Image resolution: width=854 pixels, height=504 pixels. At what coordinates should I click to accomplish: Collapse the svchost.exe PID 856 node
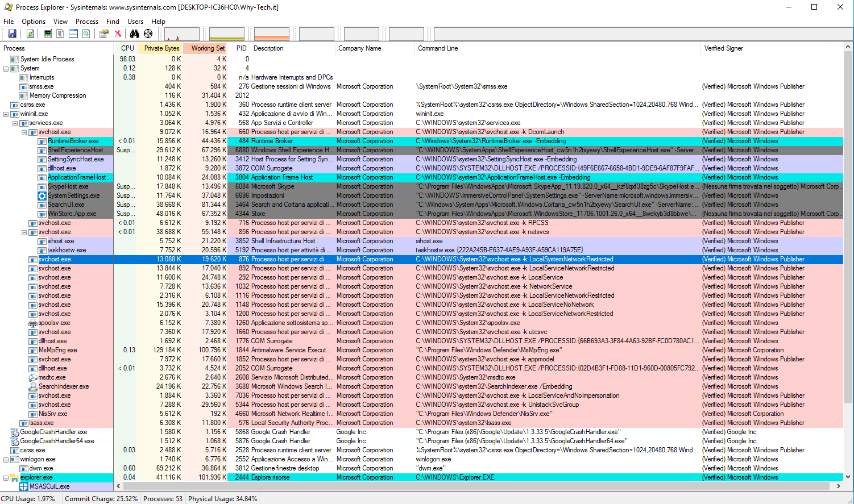pos(24,232)
